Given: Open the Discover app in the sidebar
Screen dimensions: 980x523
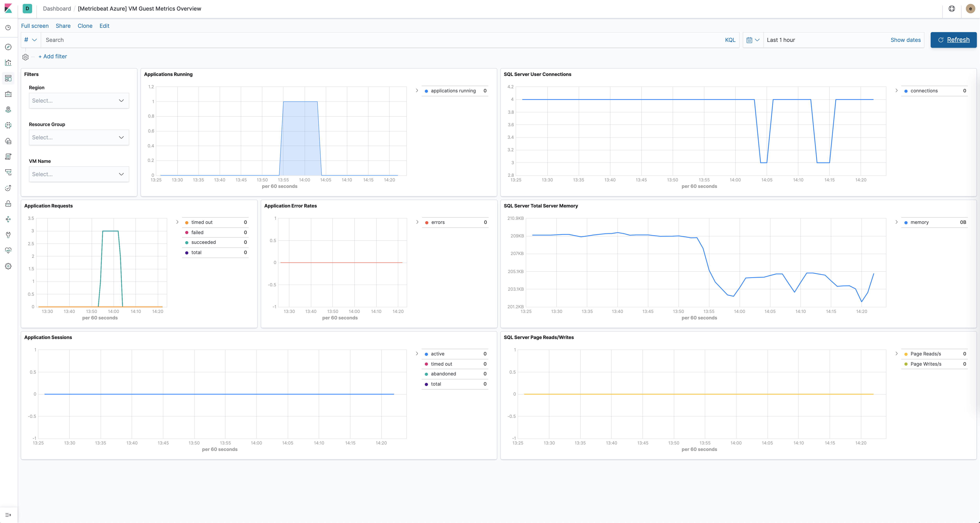Looking at the screenshot, I should click(x=8, y=47).
